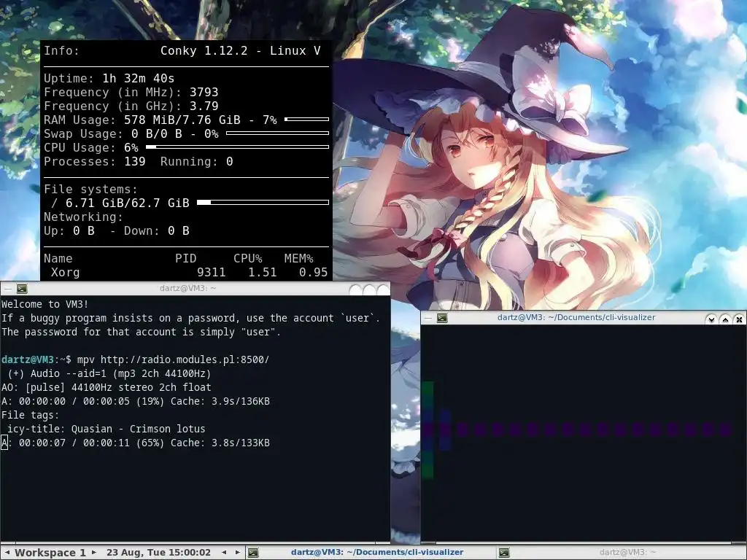Close the dartz@VM3: ~ terminal window
Viewport: 747px width, 560px height.
[x=383, y=289]
